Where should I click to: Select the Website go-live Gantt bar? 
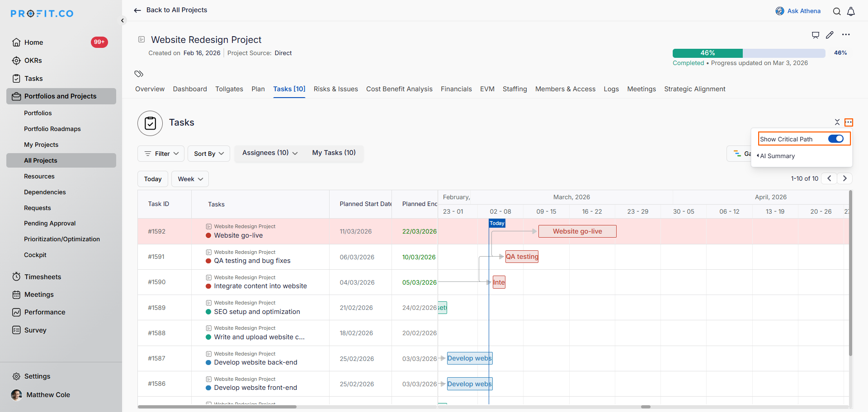pos(577,231)
